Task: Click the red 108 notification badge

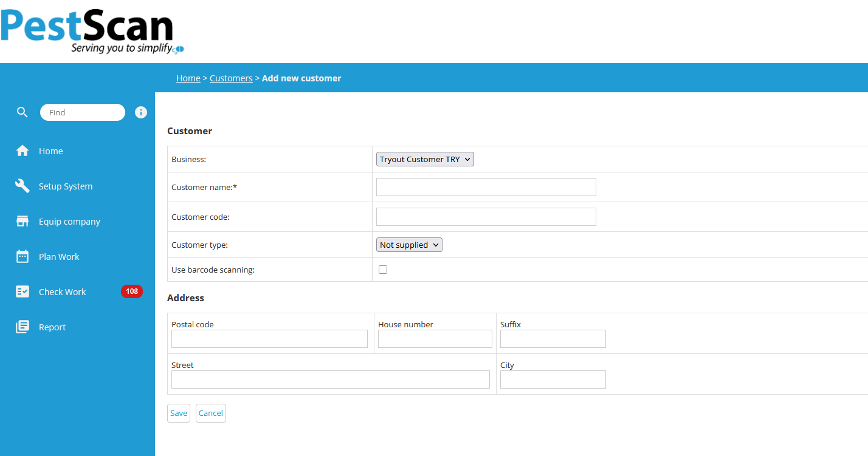Action: click(132, 291)
